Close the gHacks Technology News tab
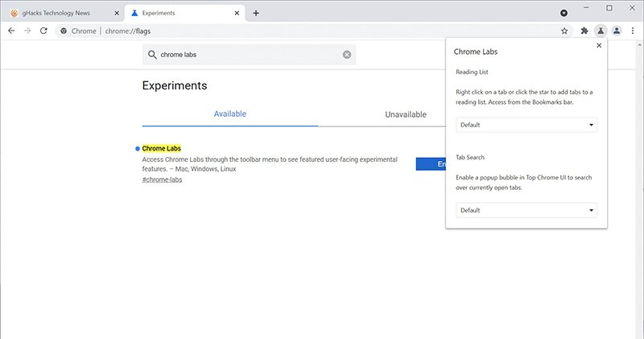This screenshot has width=644, height=339. 117,13
